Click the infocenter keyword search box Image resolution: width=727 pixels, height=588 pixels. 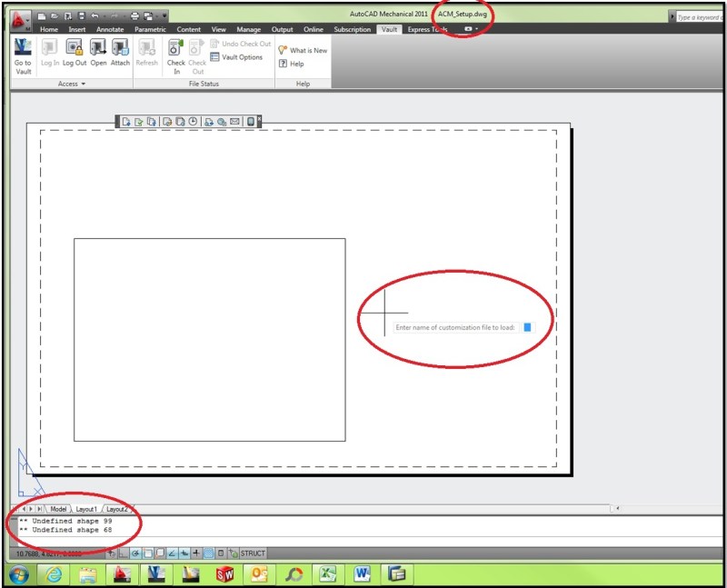point(700,17)
